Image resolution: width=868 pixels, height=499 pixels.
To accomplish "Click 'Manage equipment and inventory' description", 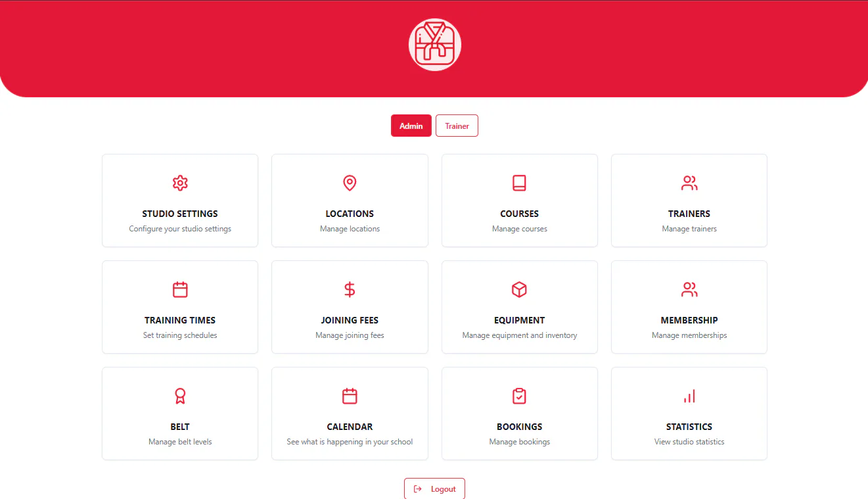I will click(x=520, y=335).
